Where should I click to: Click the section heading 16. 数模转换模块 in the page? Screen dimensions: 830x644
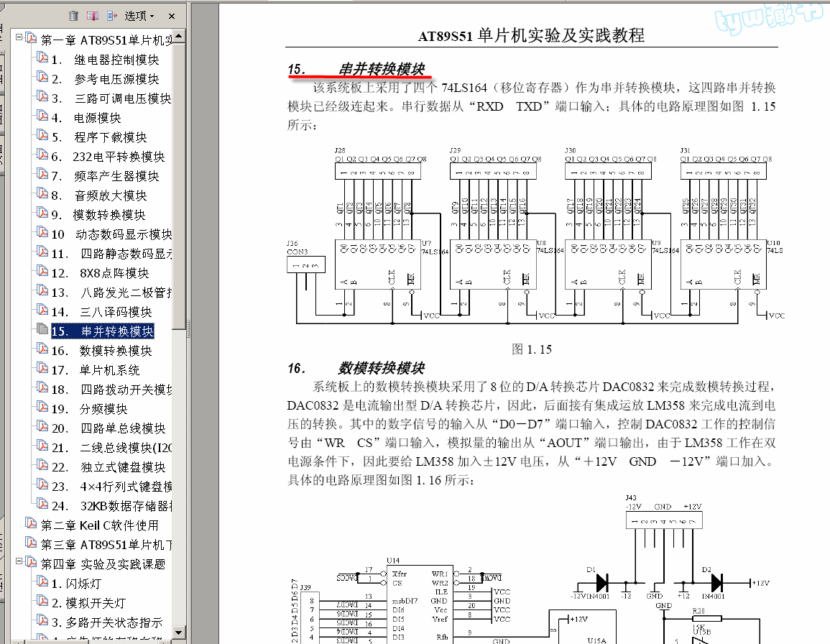[x=356, y=368]
